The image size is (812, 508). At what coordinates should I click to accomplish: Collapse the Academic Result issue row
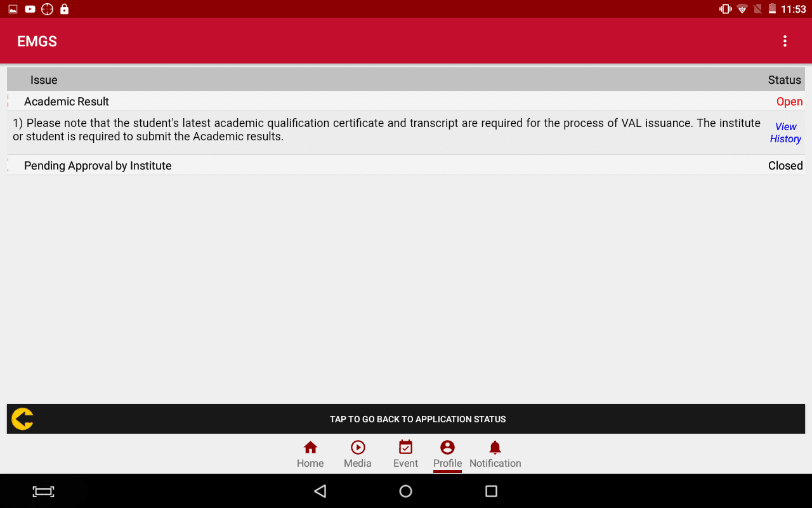click(67, 102)
